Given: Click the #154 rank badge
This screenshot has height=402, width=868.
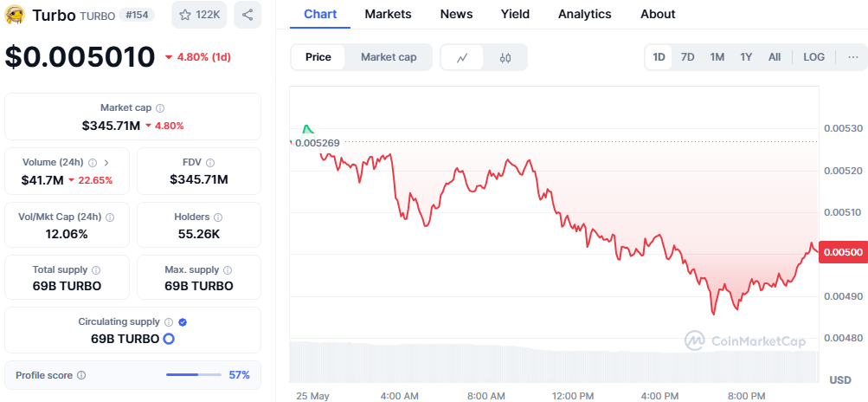Looking at the screenshot, I should (x=138, y=15).
